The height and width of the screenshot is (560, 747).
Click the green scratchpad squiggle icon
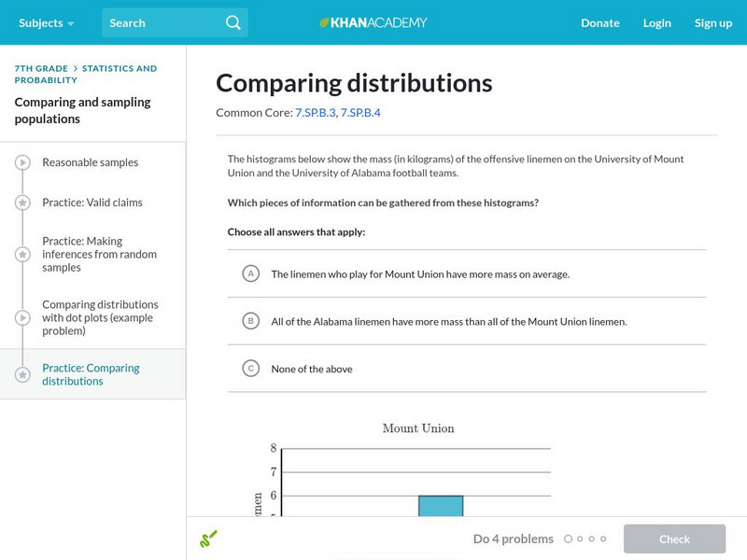click(x=208, y=539)
